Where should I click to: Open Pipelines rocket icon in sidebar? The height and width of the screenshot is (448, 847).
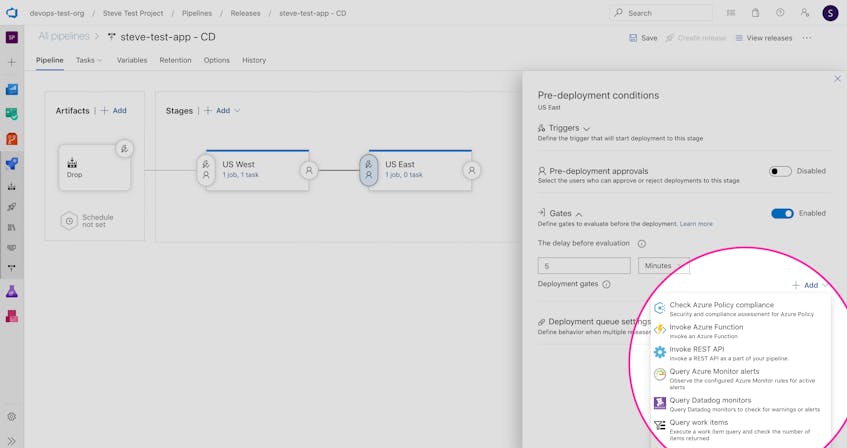pyautogui.click(x=11, y=163)
